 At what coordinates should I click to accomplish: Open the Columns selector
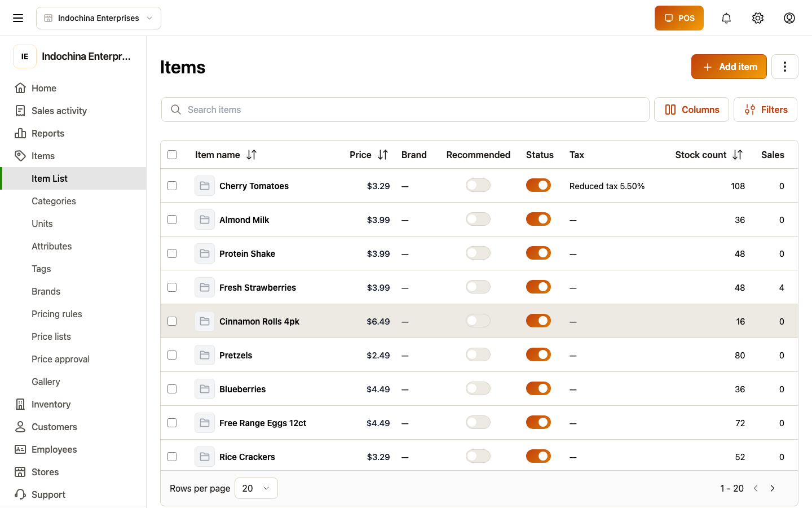[x=691, y=110]
